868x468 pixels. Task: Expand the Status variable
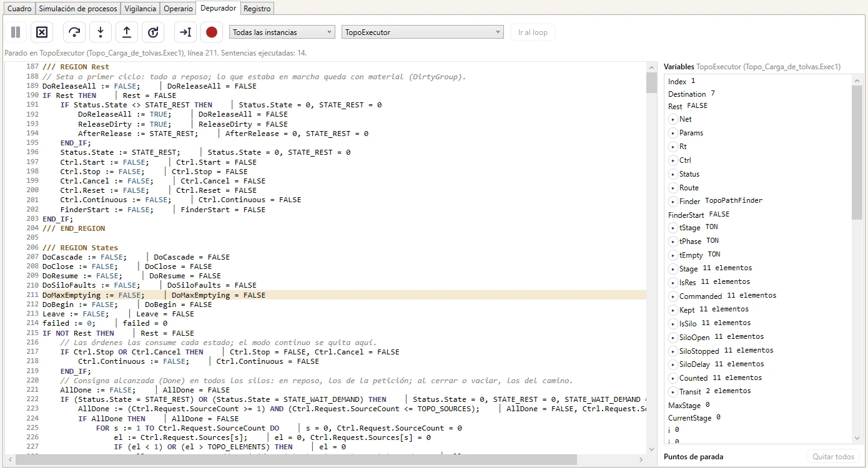tap(673, 174)
